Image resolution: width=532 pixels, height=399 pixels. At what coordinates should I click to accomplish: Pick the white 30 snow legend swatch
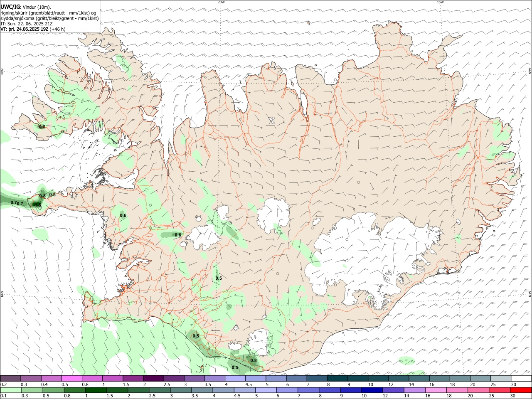point(521,378)
